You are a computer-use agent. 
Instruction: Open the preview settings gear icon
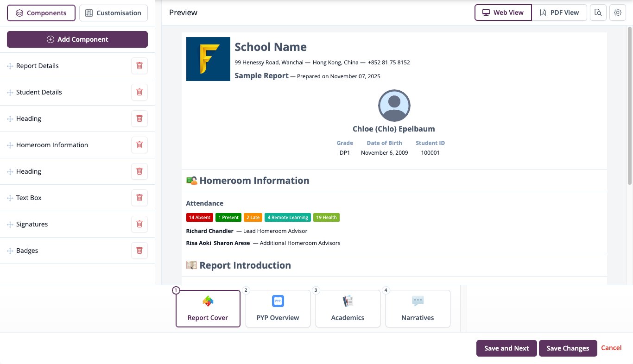[x=618, y=13]
